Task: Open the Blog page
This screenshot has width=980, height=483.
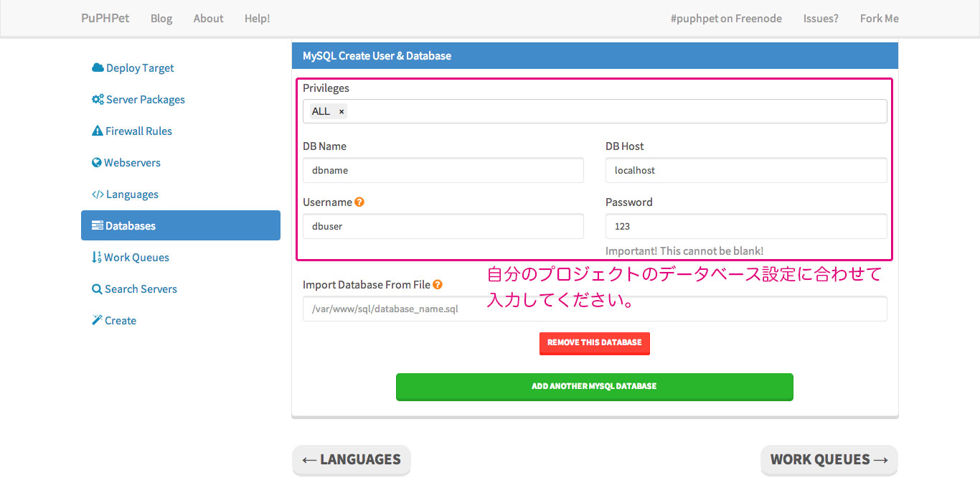Action: [x=161, y=19]
